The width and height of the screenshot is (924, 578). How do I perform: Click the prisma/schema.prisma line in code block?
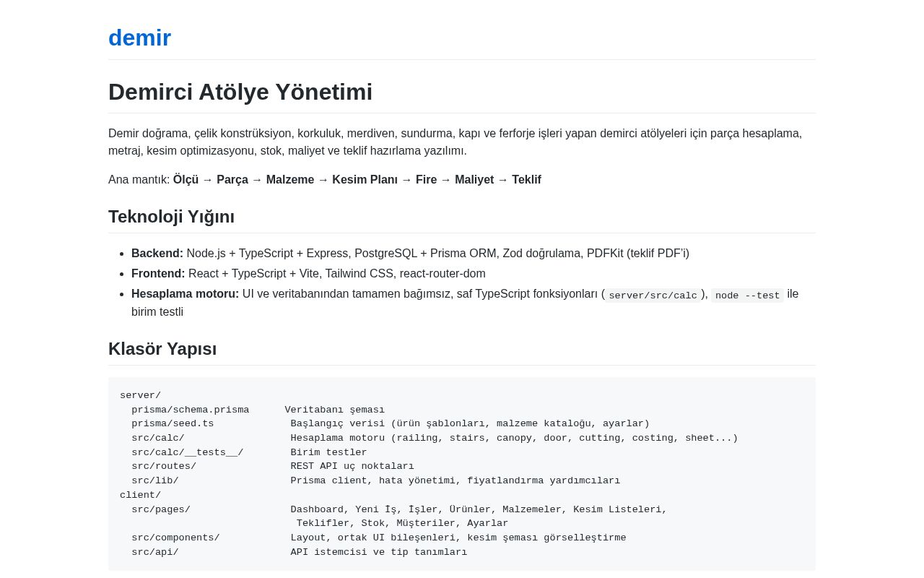[191, 410]
